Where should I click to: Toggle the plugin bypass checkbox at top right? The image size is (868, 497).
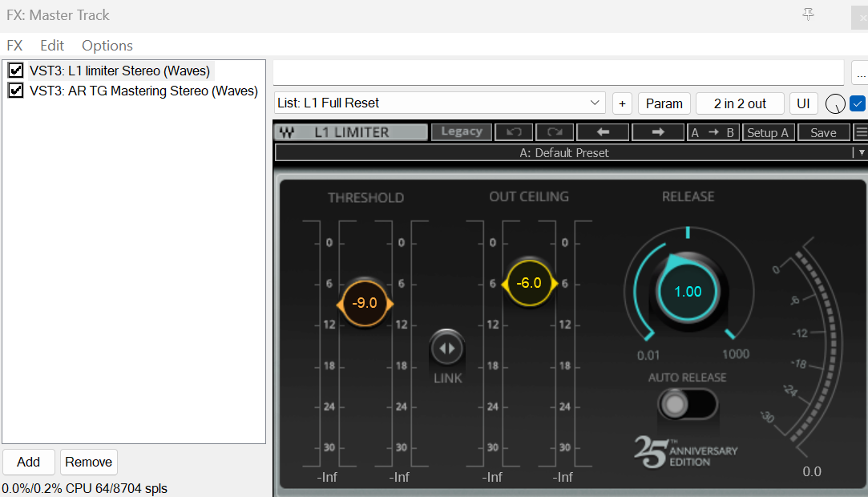[857, 103]
